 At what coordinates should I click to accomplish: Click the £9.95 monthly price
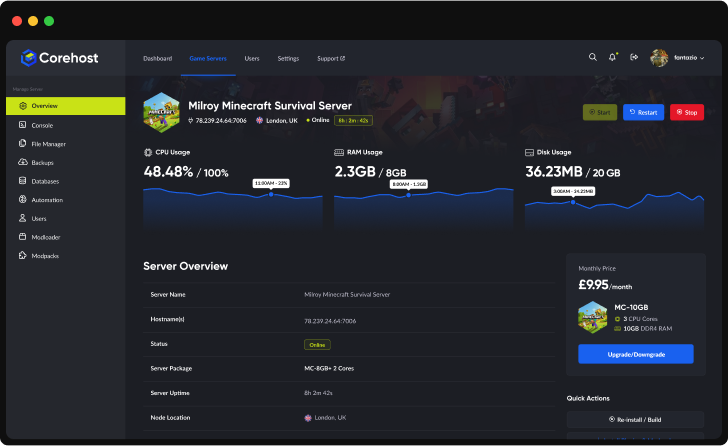pyautogui.click(x=593, y=284)
